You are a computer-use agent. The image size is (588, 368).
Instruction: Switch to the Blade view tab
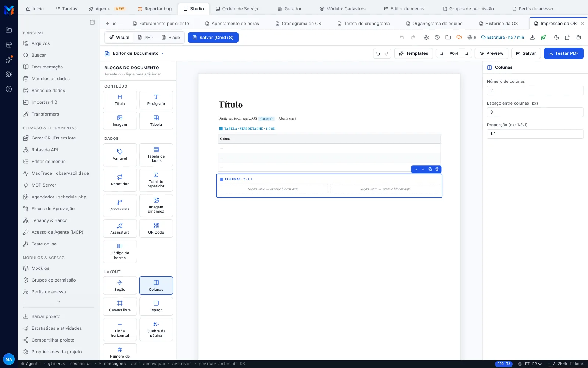171,38
